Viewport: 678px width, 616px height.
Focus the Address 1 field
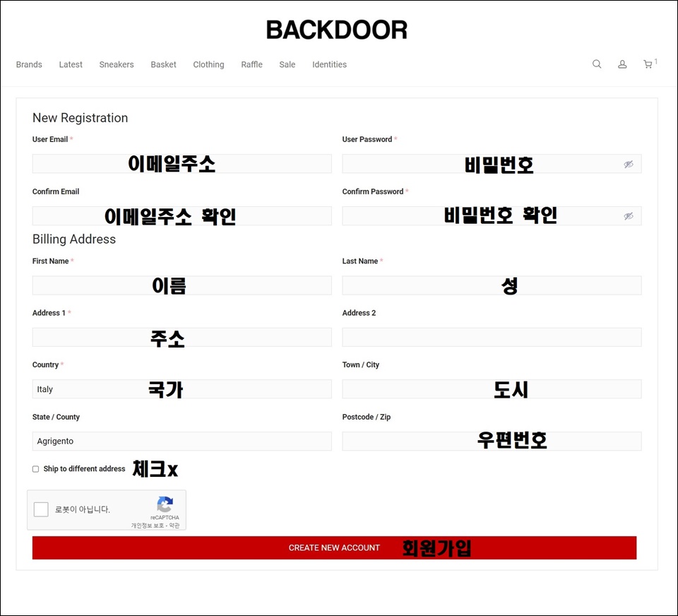point(182,338)
